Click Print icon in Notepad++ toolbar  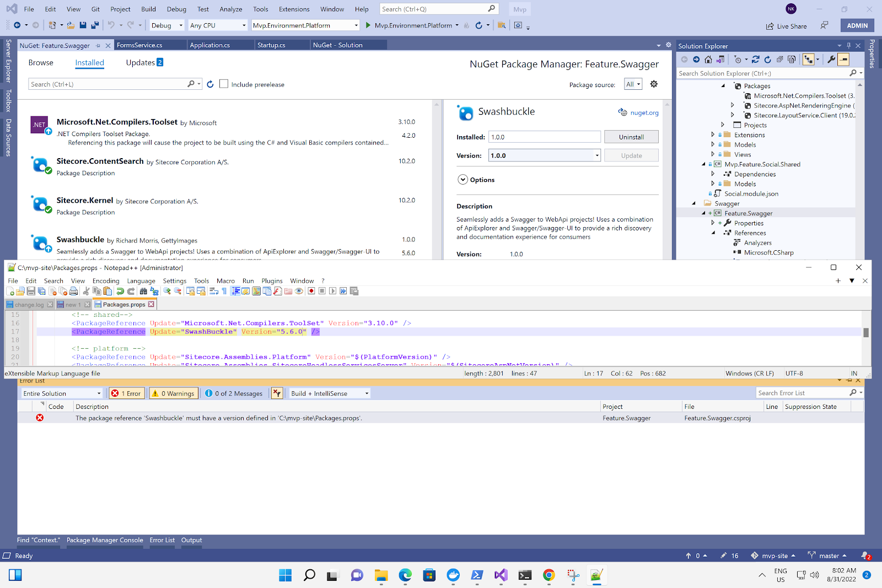tap(73, 291)
